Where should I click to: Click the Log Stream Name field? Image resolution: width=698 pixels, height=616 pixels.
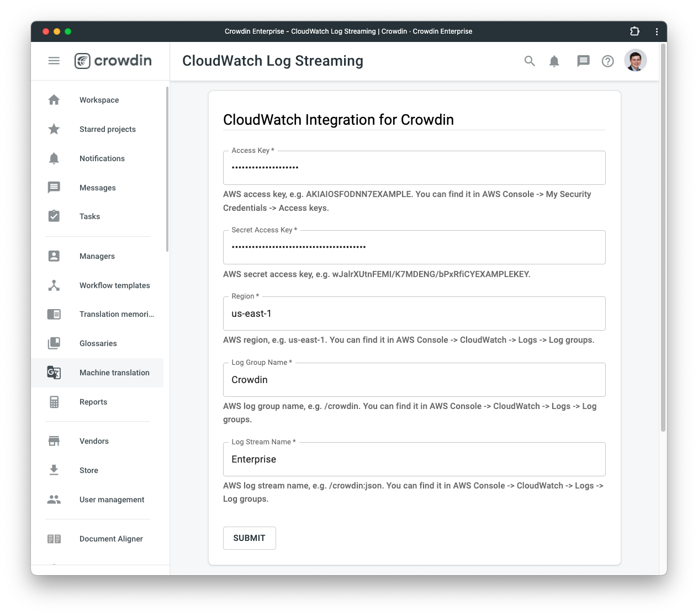point(414,459)
